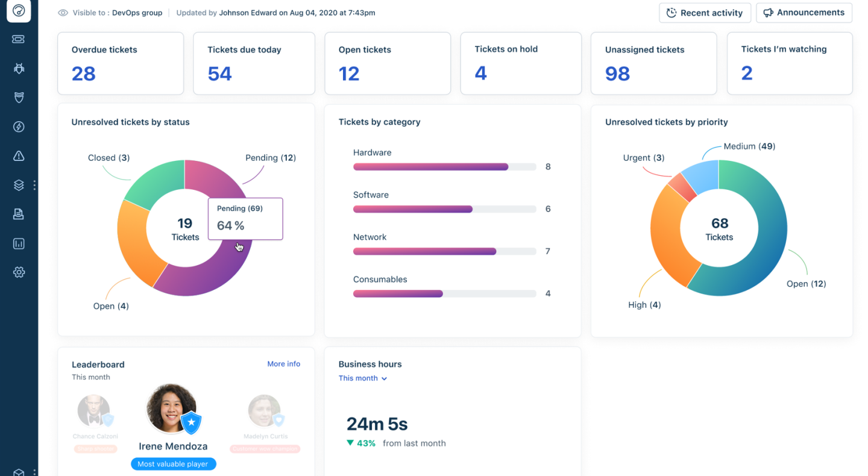Open the Tickets icon in sidebar
Image resolution: width=868 pixels, height=476 pixels.
(19, 39)
